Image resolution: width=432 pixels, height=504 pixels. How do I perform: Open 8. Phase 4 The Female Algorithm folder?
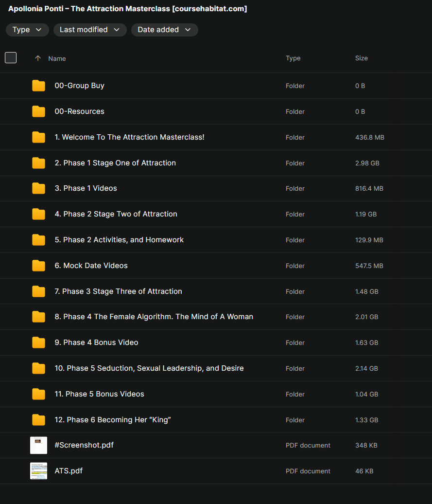point(154,317)
